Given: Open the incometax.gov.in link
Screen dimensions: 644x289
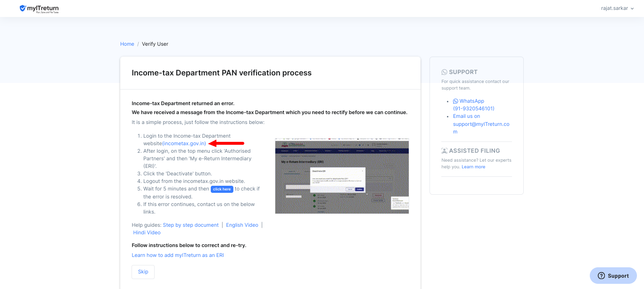Looking at the screenshot, I should 184,143.
